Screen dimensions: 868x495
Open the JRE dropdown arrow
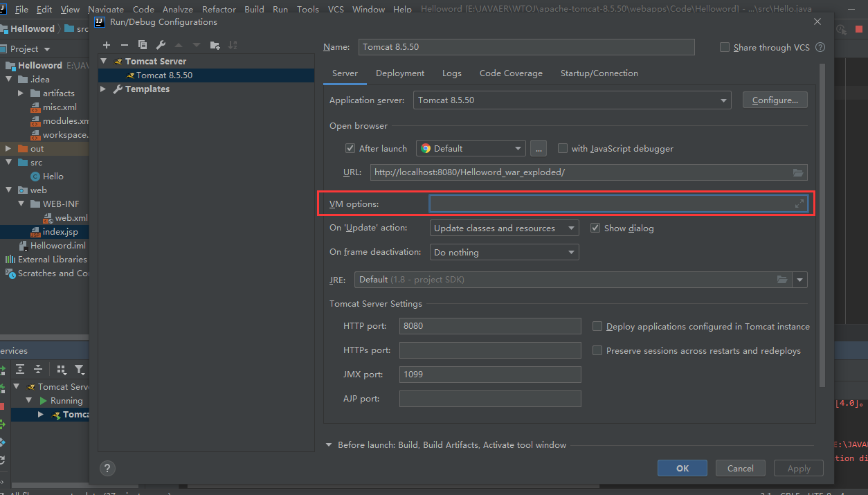point(800,280)
